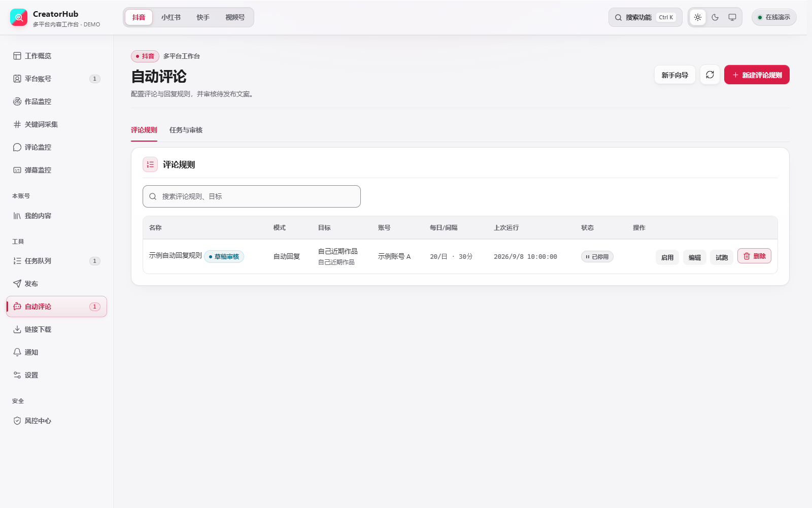Click the 示例账号 A cell
This screenshot has height=508, width=812.
(394, 257)
